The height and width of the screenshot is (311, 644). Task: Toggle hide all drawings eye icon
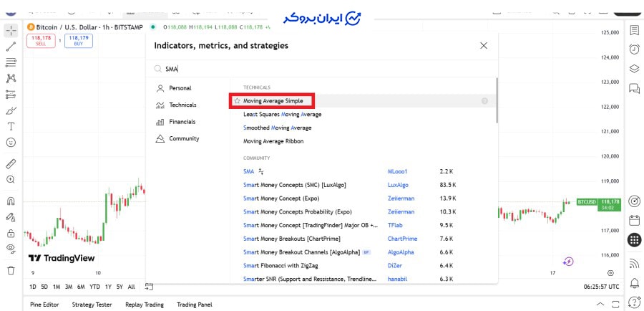coord(11,249)
